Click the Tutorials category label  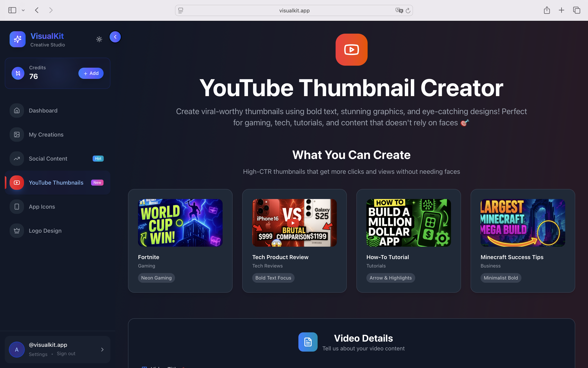click(x=376, y=266)
